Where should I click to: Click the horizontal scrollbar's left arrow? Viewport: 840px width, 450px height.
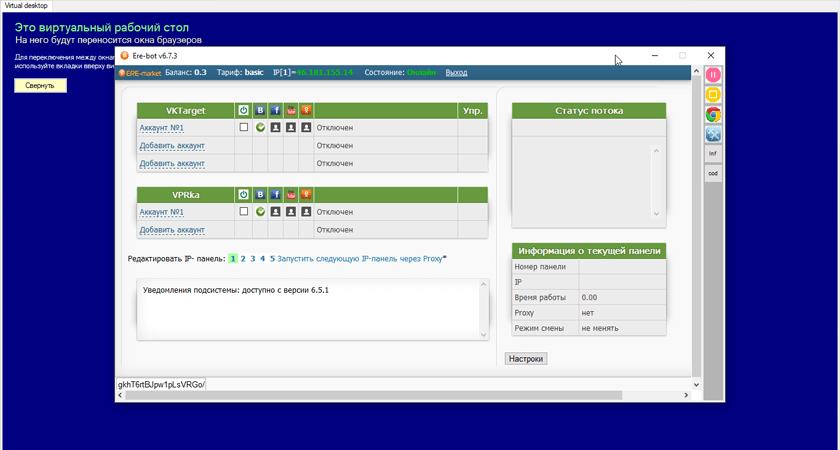(121, 395)
